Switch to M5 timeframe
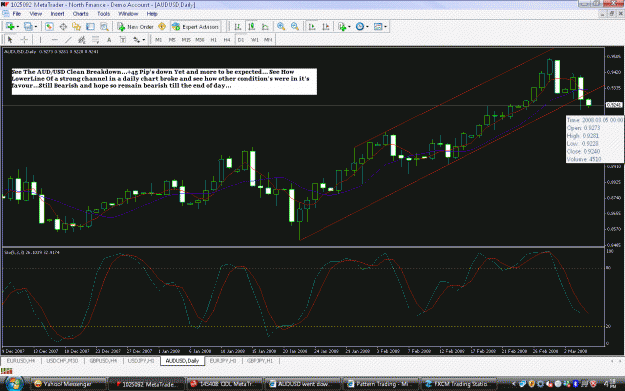Viewport: 625px width, 391px height. [x=172, y=40]
